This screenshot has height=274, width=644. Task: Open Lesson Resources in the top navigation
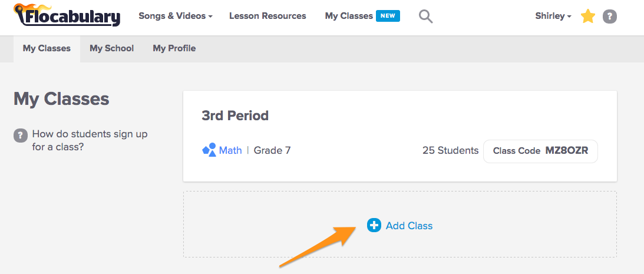coord(267,16)
